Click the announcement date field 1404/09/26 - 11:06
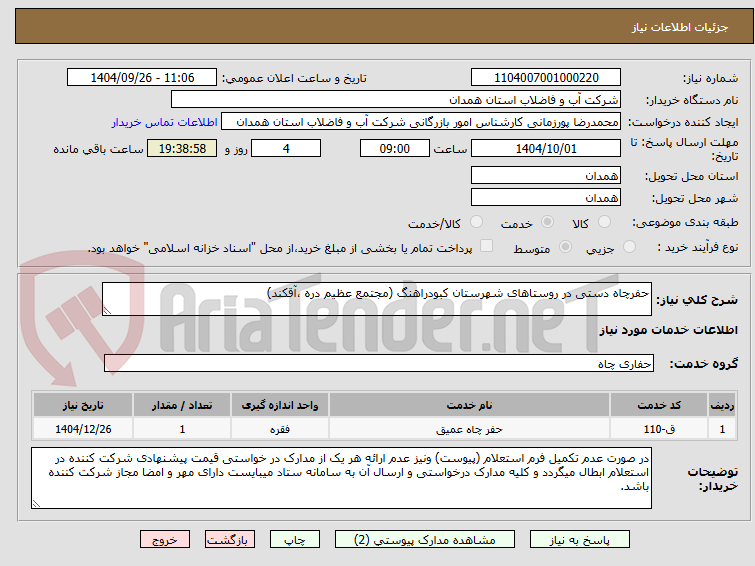 142,78
